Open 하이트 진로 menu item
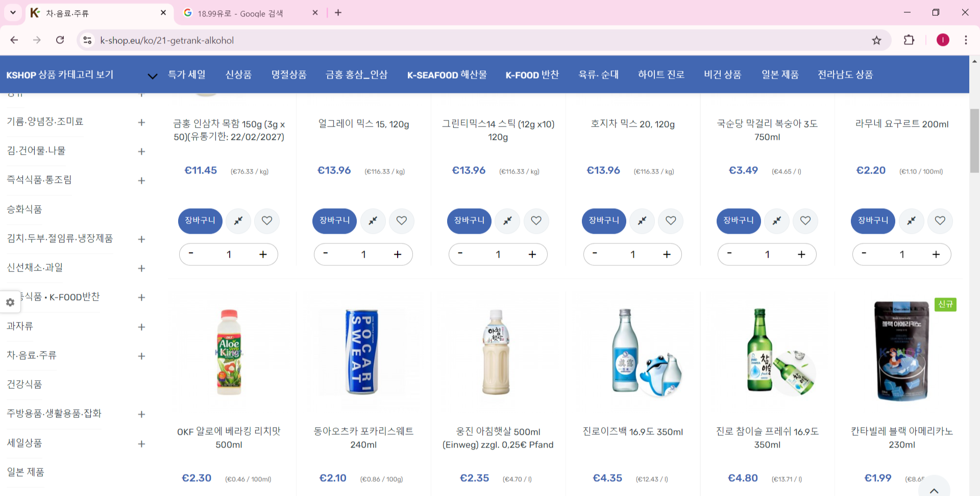Image resolution: width=980 pixels, height=496 pixels. [x=661, y=75]
